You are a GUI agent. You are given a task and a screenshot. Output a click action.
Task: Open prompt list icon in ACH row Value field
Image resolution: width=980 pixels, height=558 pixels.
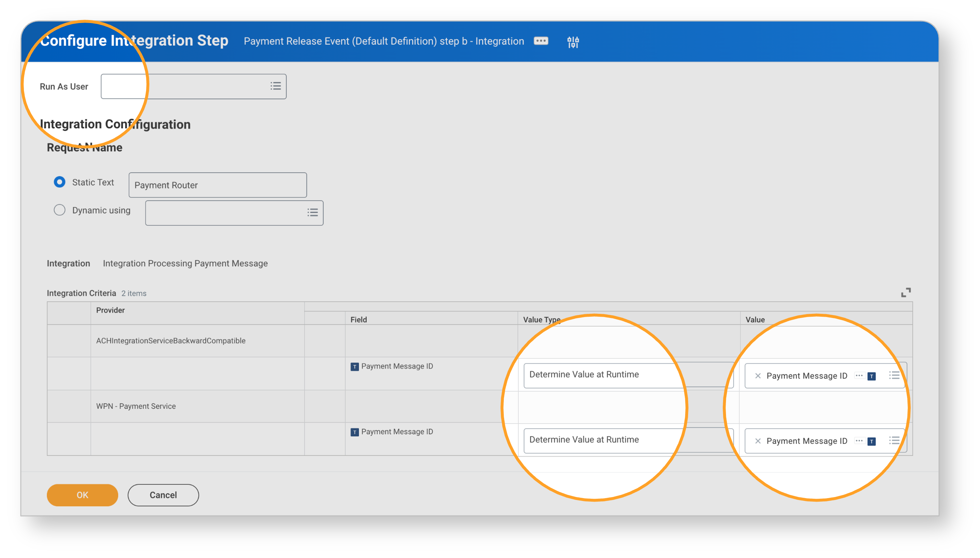pos(894,376)
